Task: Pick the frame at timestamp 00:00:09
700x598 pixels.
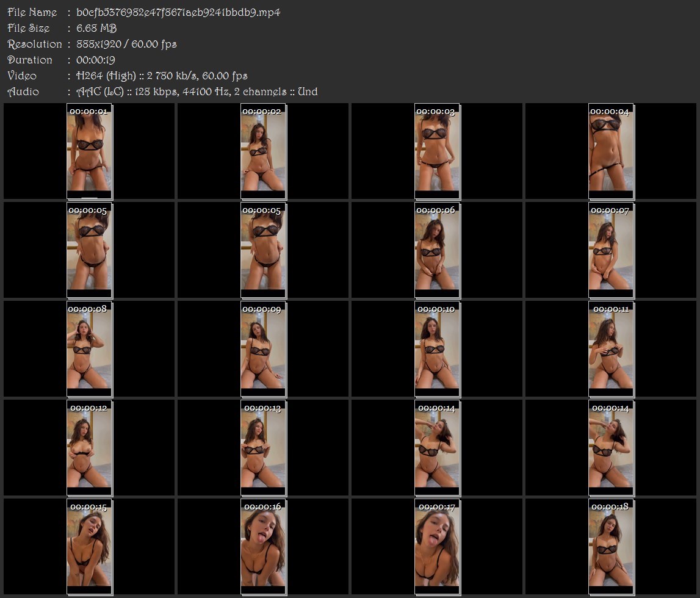Action: (x=263, y=349)
